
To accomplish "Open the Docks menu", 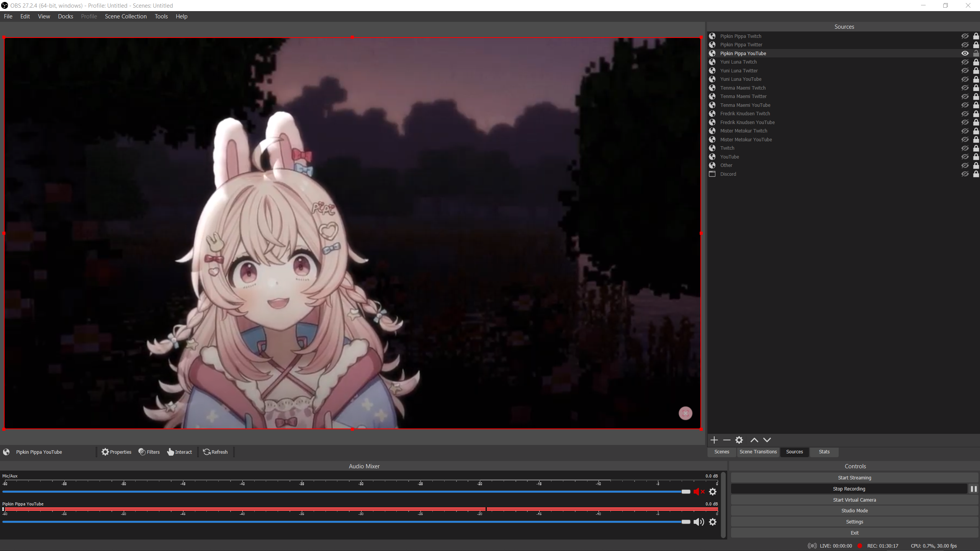I will [65, 16].
